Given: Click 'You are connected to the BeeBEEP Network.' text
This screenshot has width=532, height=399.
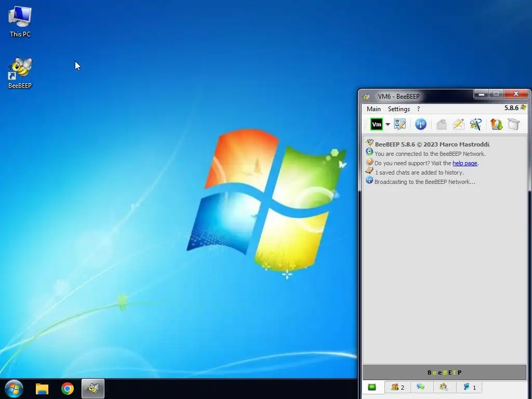Looking at the screenshot, I should click(430, 154).
